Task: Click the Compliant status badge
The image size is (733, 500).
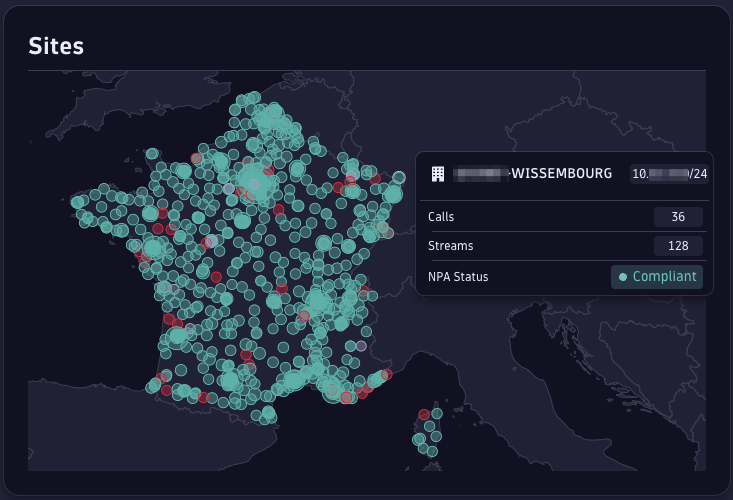Action: tap(657, 277)
